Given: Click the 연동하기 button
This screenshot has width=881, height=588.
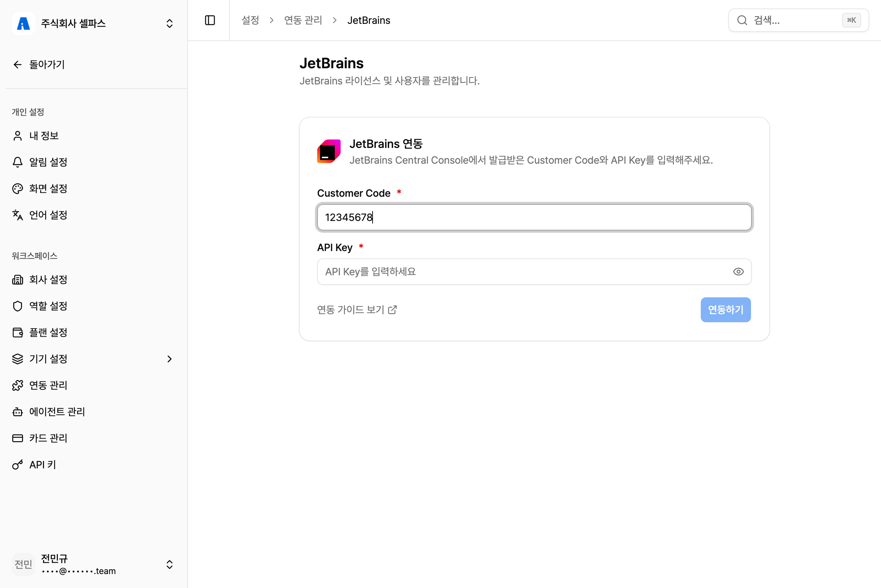Looking at the screenshot, I should 725,310.
